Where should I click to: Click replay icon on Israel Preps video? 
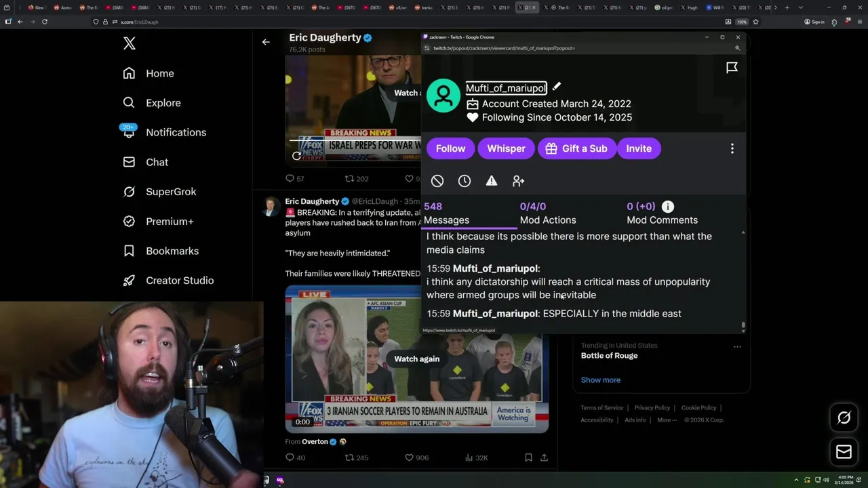point(296,156)
